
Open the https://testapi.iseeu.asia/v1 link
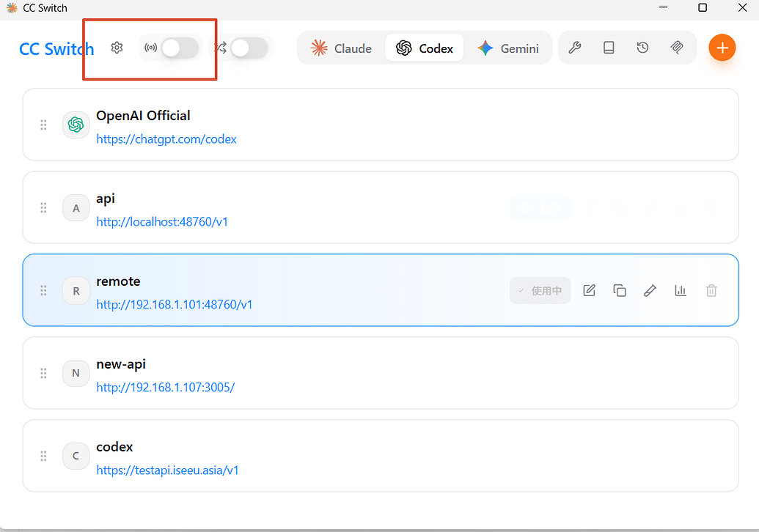[x=167, y=470]
